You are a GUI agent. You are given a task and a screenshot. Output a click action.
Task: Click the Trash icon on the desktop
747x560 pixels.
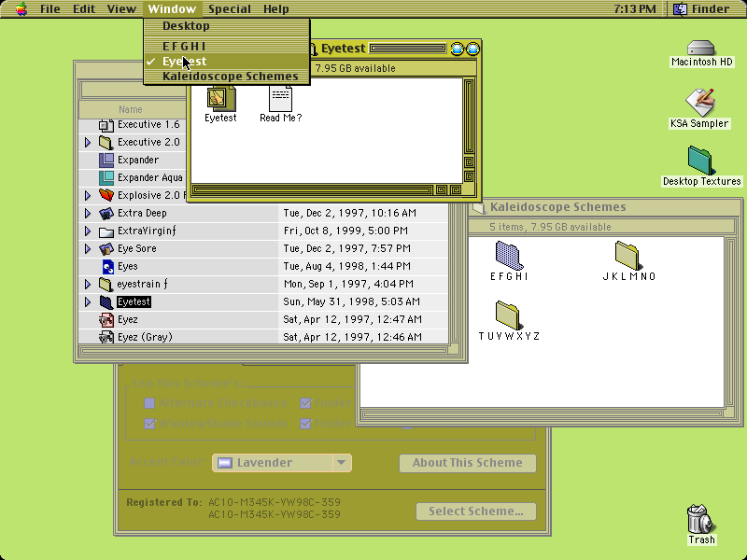click(700, 519)
